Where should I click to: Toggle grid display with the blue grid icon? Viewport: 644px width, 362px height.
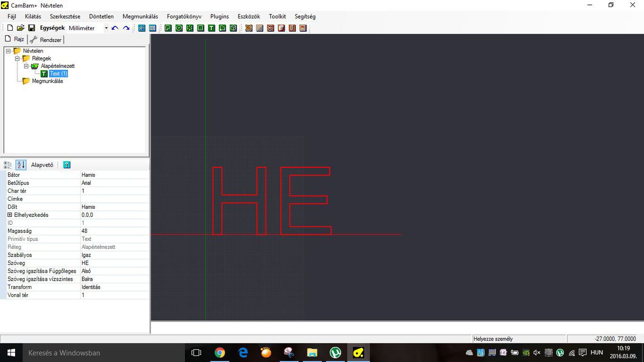[x=152, y=28]
